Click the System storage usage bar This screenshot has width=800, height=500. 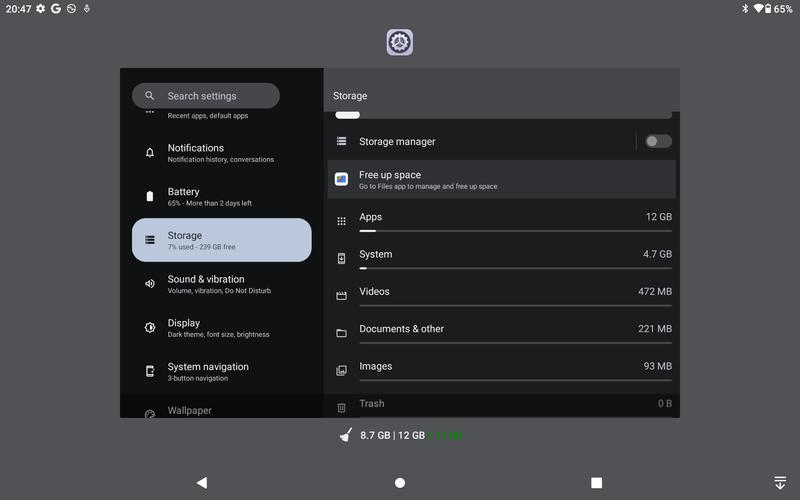pos(515,268)
